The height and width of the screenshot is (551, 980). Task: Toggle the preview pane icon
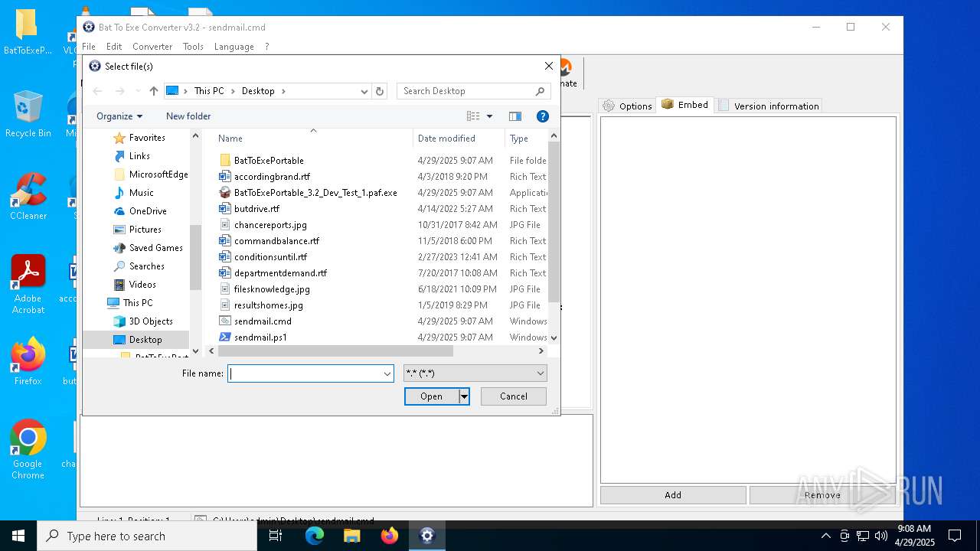pos(515,116)
